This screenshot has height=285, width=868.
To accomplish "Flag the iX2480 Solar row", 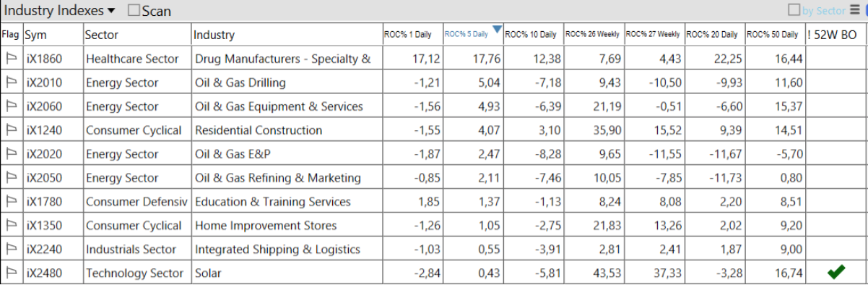I will pos(11,273).
